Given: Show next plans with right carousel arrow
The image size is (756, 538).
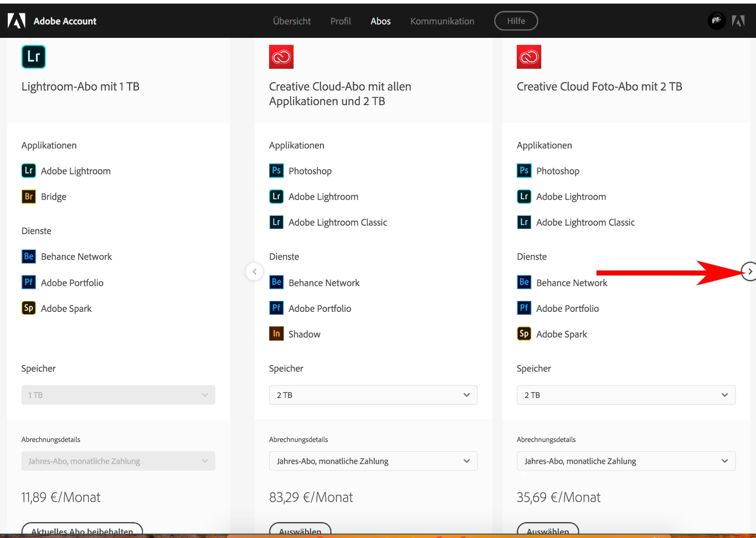Looking at the screenshot, I should [x=750, y=271].
